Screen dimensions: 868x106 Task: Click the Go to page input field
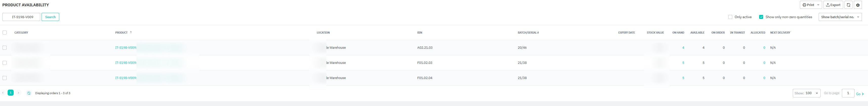pyautogui.click(x=848, y=93)
